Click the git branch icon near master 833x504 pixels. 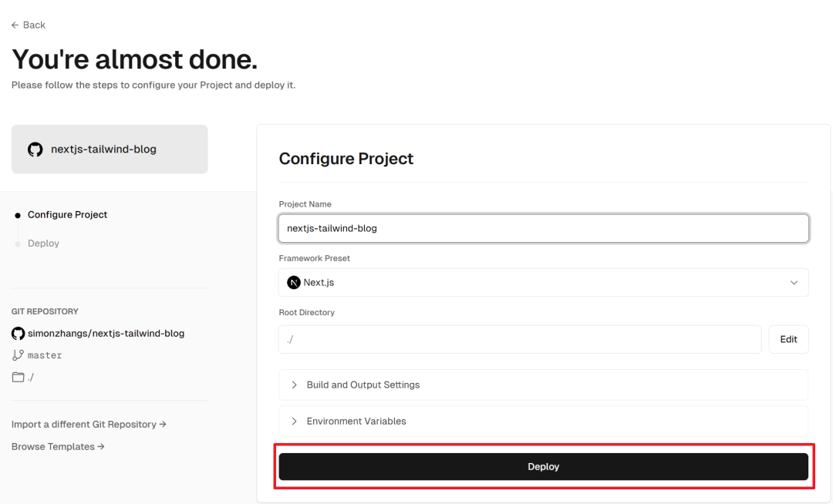(18, 355)
